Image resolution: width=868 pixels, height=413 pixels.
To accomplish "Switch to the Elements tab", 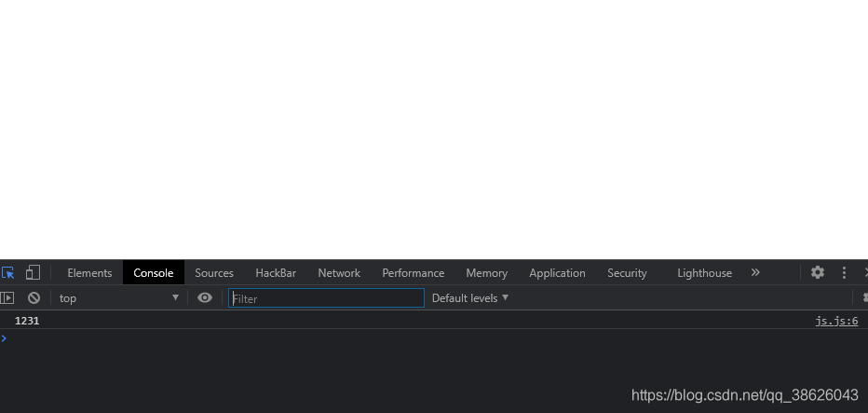I will tap(89, 273).
